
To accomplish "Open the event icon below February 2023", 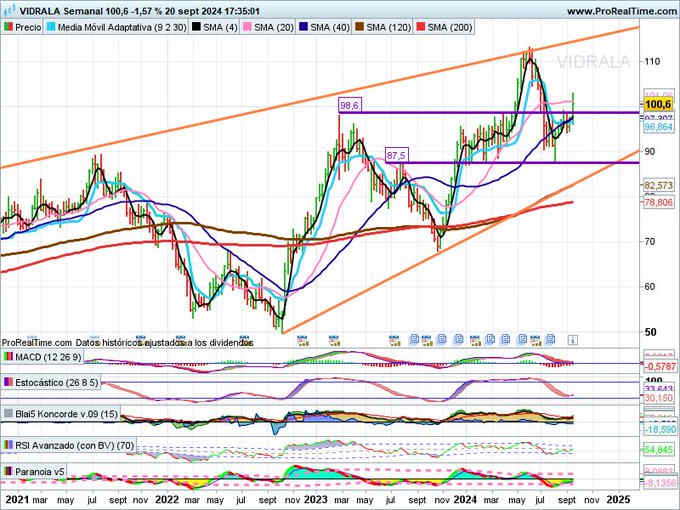I will 334,340.
